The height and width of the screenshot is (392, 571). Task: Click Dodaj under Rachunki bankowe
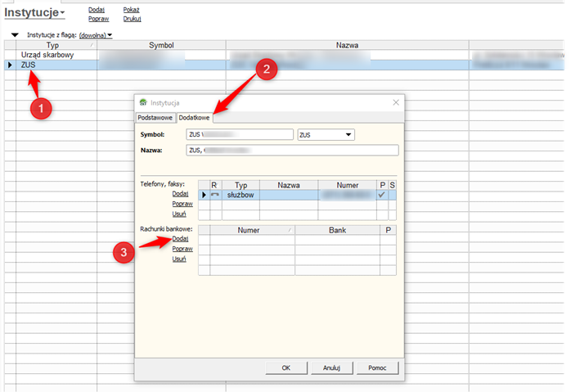click(x=180, y=239)
